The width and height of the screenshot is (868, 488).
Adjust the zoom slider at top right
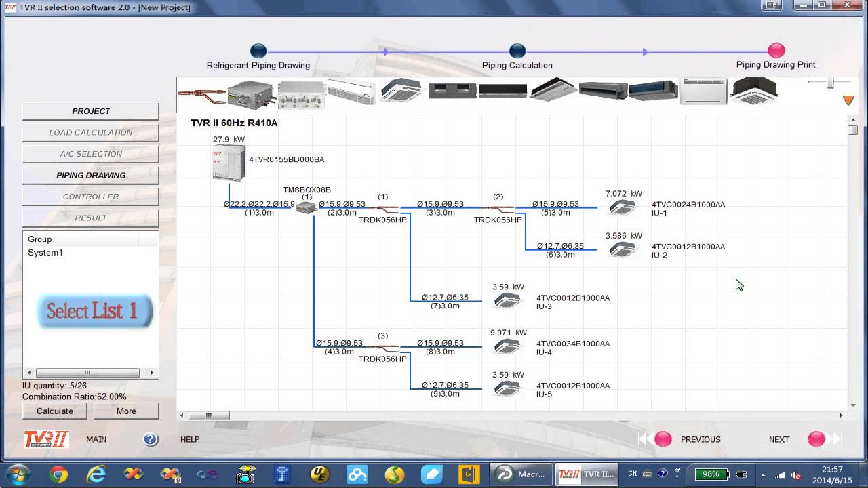(x=829, y=82)
